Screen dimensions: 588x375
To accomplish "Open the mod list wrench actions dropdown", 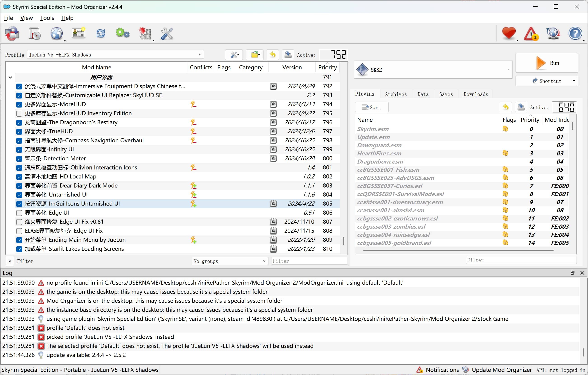I will click(x=234, y=55).
